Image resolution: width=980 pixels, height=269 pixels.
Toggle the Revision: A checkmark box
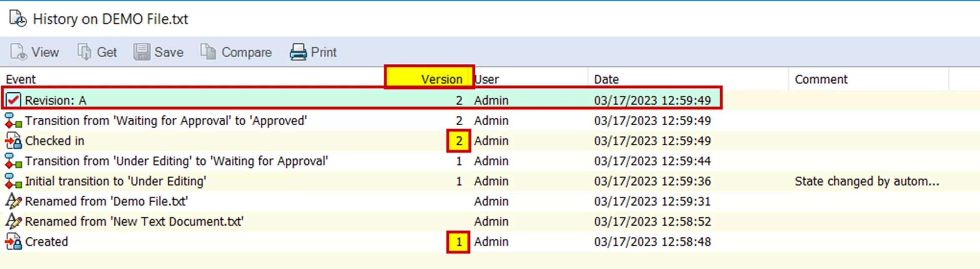[13, 100]
